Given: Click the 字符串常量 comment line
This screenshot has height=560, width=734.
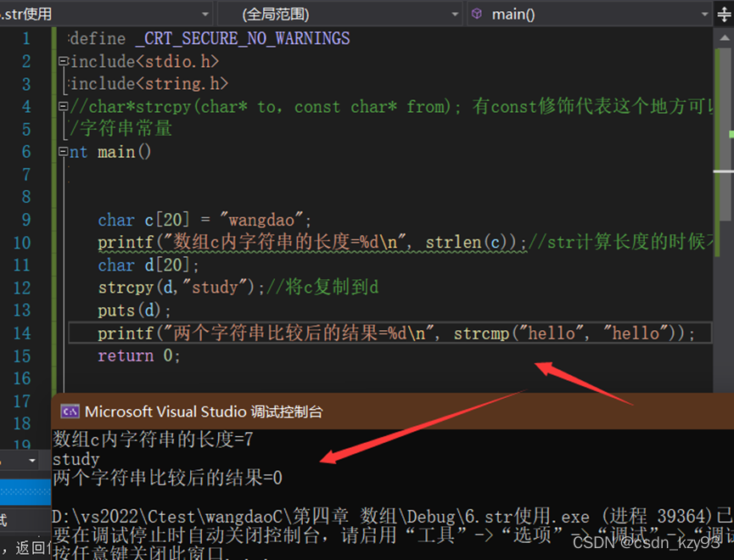Looking at the screenshot, I should point(120,129).
